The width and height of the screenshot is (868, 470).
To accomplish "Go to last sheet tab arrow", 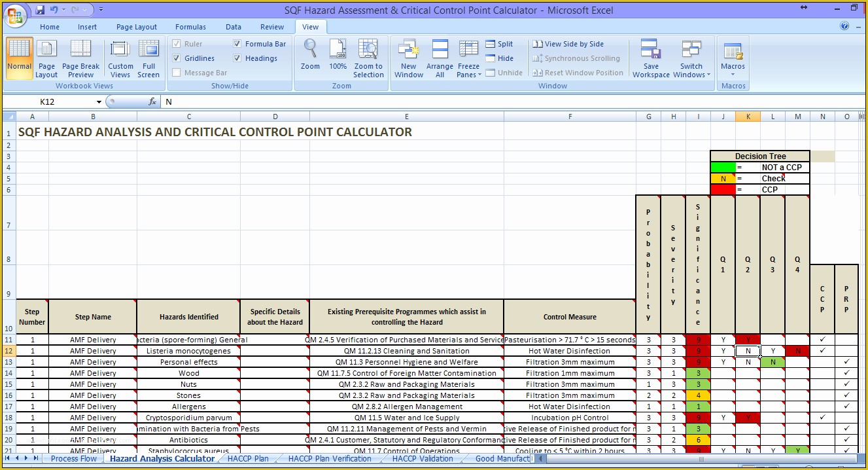I will coord(36,458).
